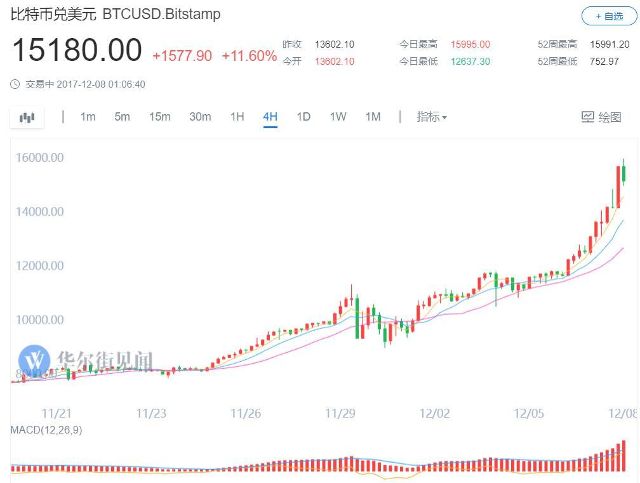Image resolution: width=640 pixels, height=483 pixels.
Task: Click the MACD(12,26,9) indicator label
Action: point(46,430)
